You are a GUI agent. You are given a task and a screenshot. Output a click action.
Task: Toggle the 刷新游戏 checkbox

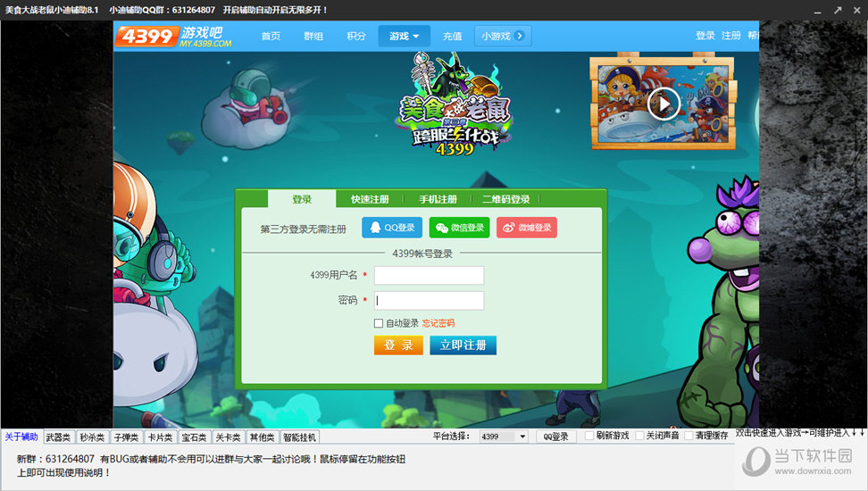[589, 436]
